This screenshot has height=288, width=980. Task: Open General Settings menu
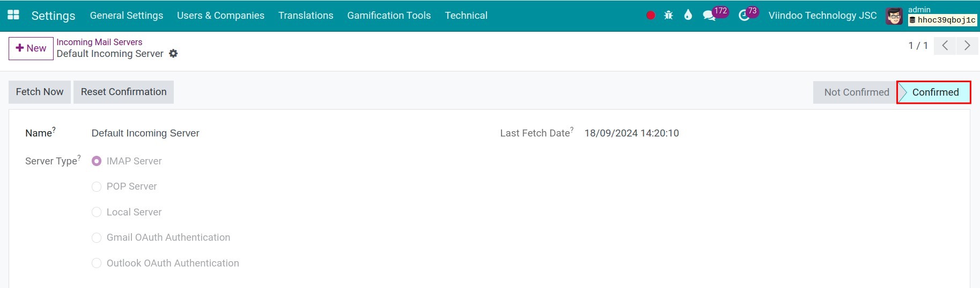pyautogui.click(x=127, y=16)
